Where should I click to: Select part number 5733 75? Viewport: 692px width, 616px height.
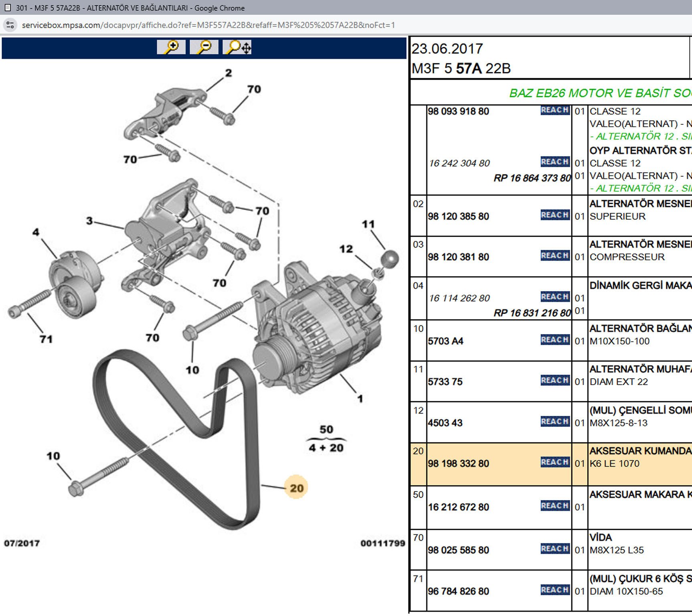point(445,382)
